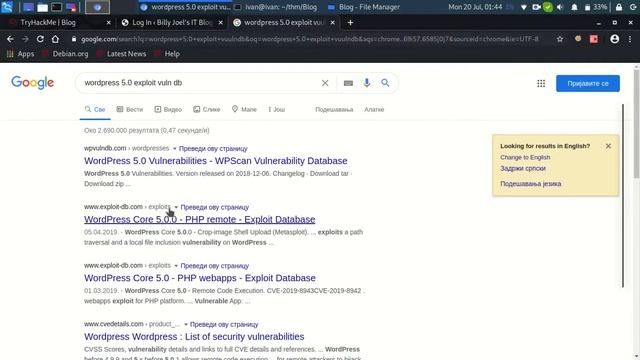Select the Видео filter tab
The image size is (640, 360).
pos(168,109)
